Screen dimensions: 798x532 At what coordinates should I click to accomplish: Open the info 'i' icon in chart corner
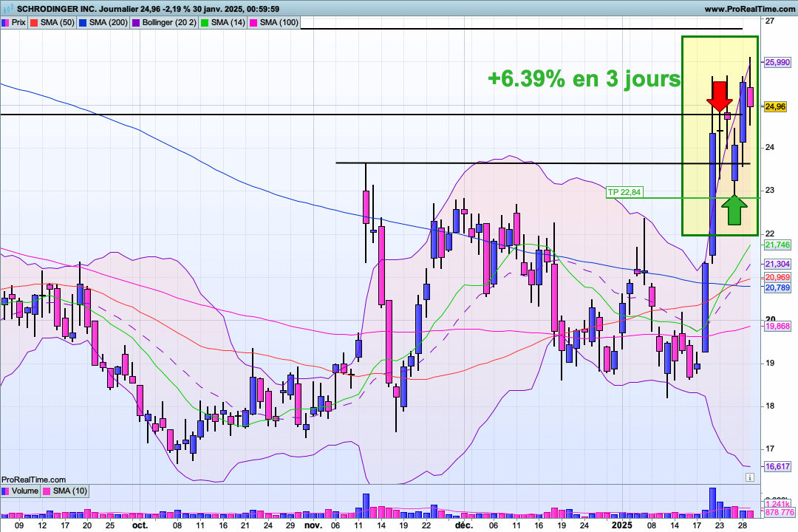coord(750,477)
